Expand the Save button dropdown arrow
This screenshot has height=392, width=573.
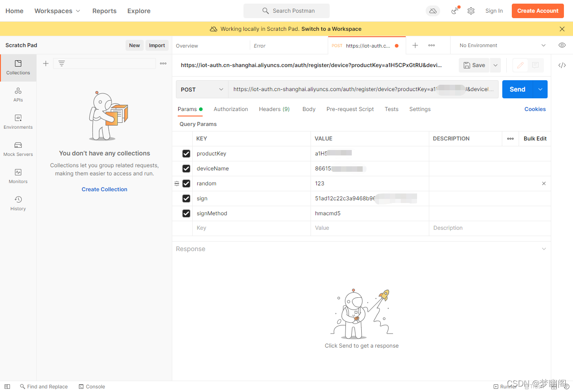495,65
